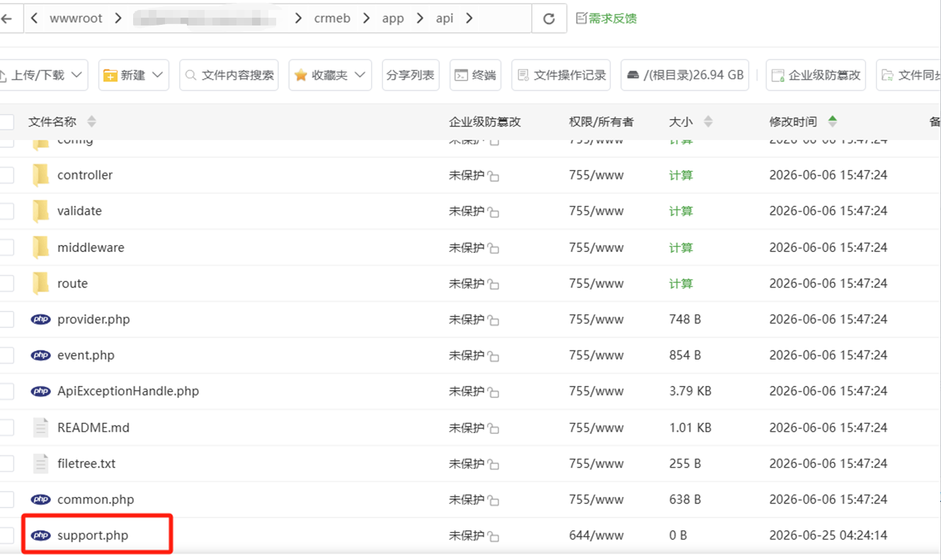Open the 分享列表 share list
The width and height of the screenshot is (941, 560).
[x=411, y=75]
